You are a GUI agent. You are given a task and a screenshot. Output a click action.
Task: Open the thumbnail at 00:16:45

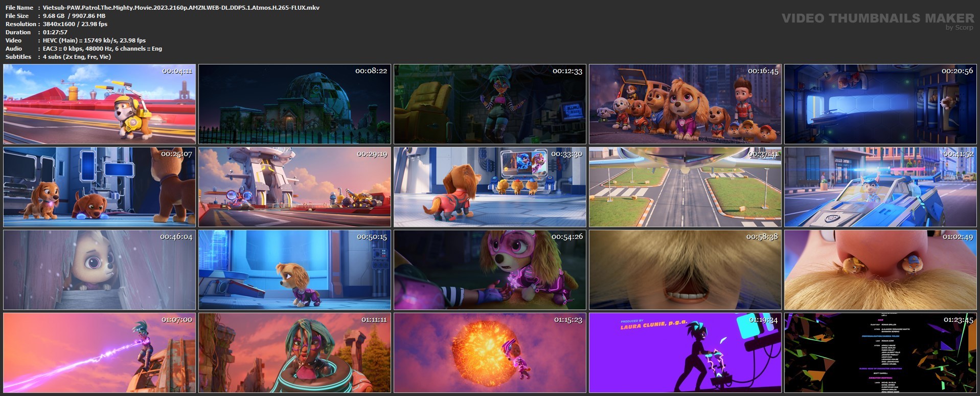[x=686, y=104]
